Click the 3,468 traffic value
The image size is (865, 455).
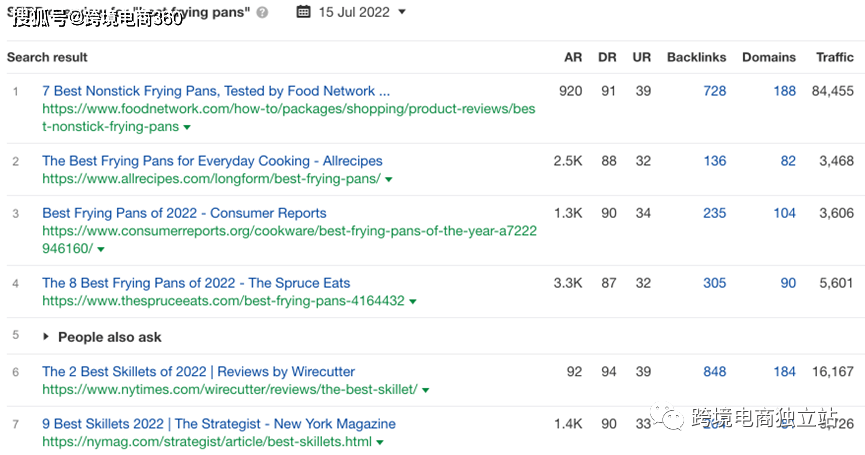click(836, 160)
